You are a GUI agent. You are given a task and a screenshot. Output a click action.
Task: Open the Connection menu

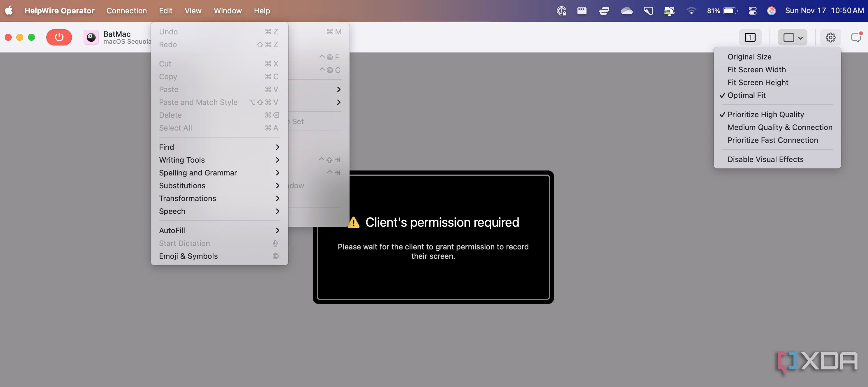[126, 10]
